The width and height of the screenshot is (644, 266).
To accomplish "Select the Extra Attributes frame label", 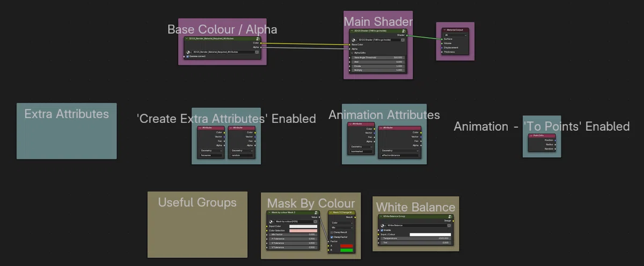I will [67, 114].
